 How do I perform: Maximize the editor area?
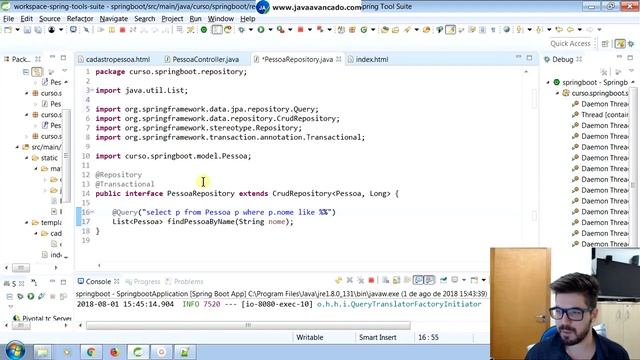coord(529,58)
